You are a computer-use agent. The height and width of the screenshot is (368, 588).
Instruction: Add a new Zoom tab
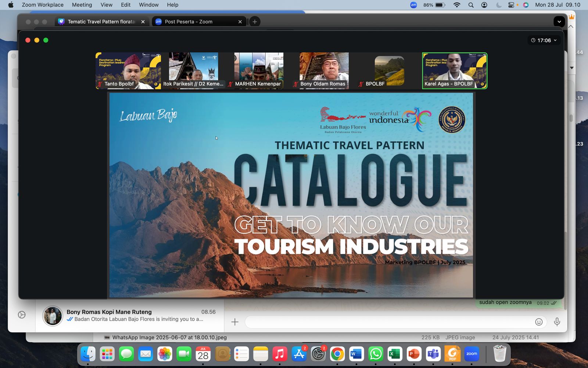coord(255,22)
